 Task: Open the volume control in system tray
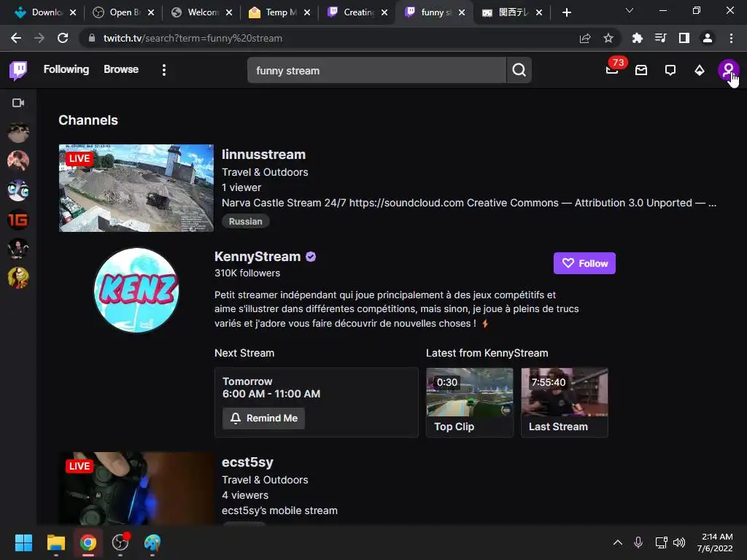click(x=679, y=542)
